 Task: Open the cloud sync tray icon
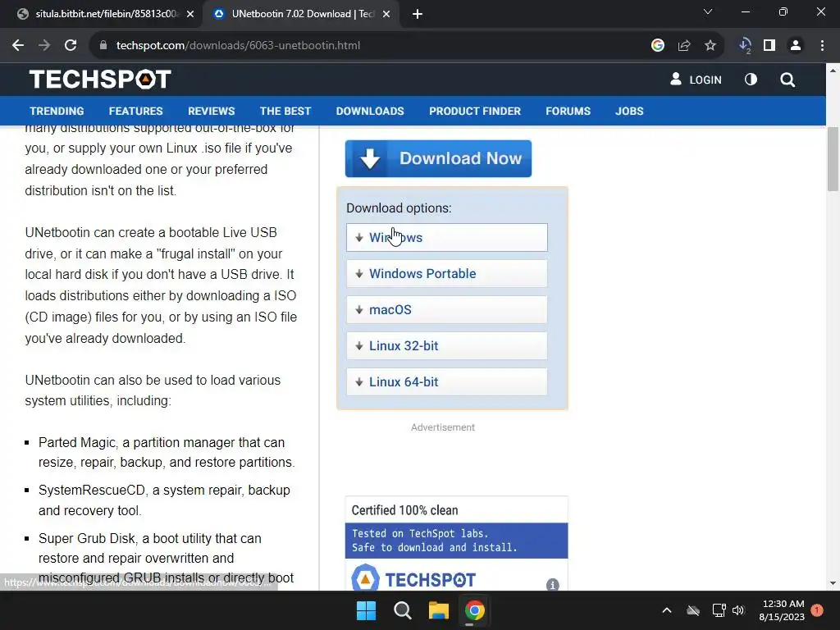tap(693, 610)
